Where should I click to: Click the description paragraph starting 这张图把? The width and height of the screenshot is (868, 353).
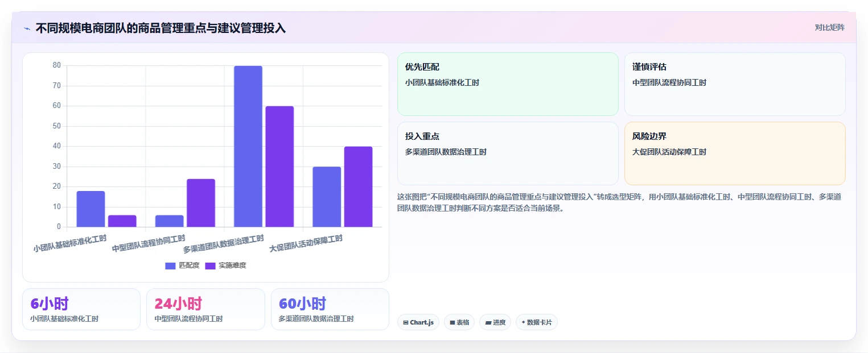click(619, 202)
